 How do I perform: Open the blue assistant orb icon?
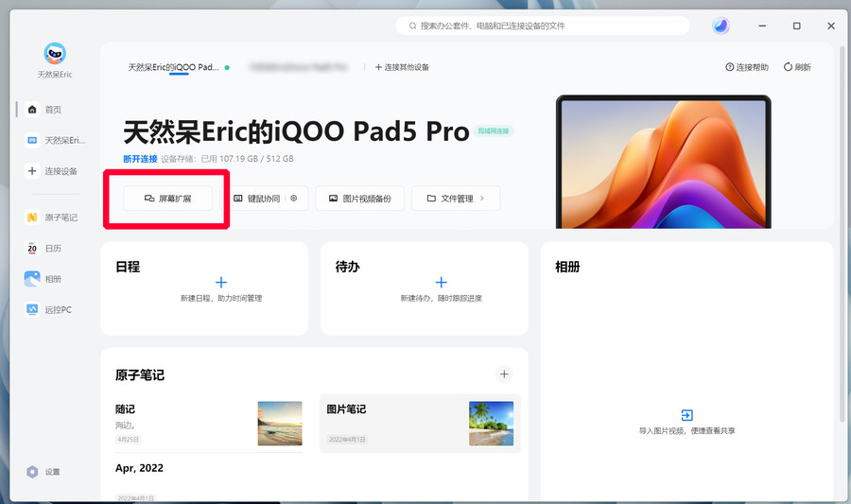[x=721, y=26]
